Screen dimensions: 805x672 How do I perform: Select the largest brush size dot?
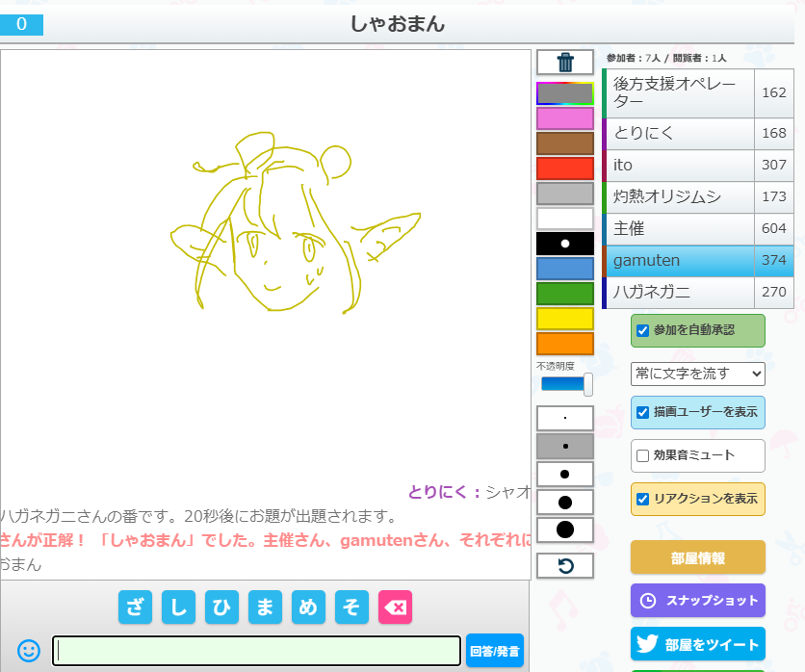(565, 530)
